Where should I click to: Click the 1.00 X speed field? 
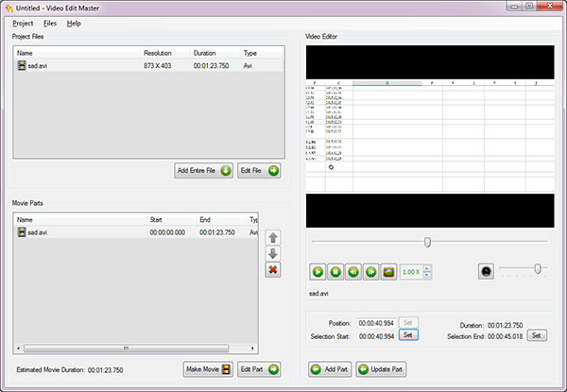[411, 272]
